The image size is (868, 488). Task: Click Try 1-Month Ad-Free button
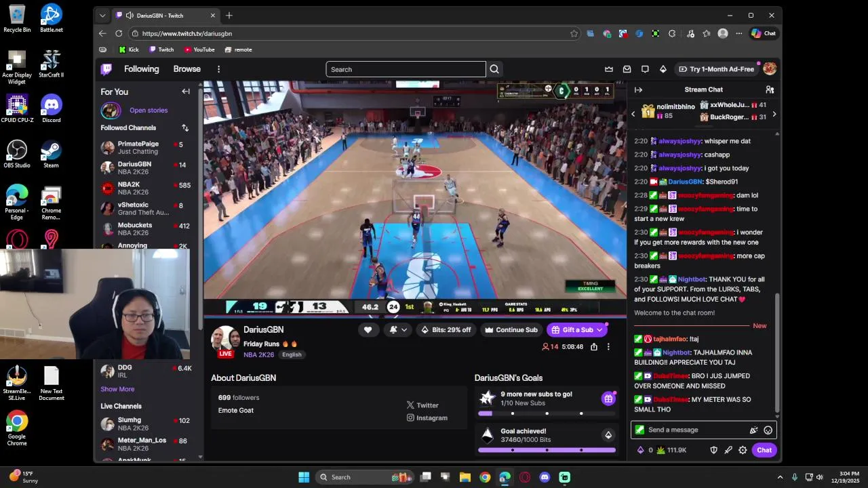[715, 69]
